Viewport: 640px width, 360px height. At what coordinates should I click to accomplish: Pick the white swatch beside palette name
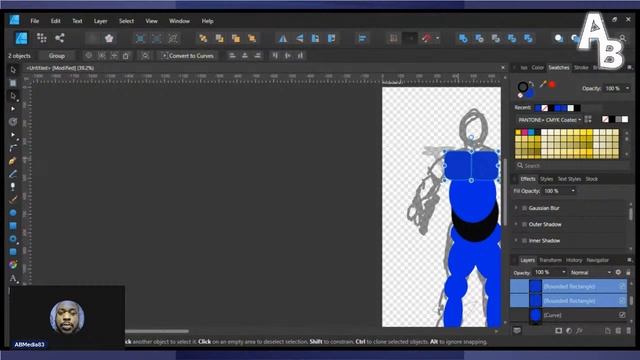coord(625,119)
